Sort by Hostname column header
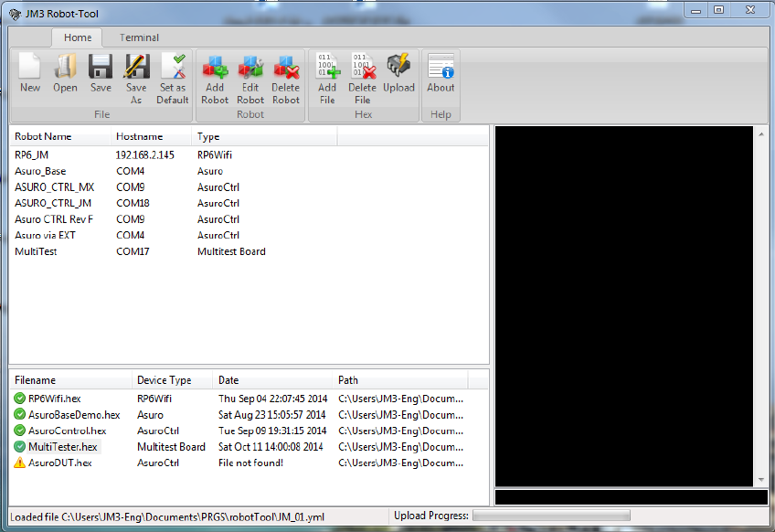Viewport: 775px width, 532px height. pos(151,136)
